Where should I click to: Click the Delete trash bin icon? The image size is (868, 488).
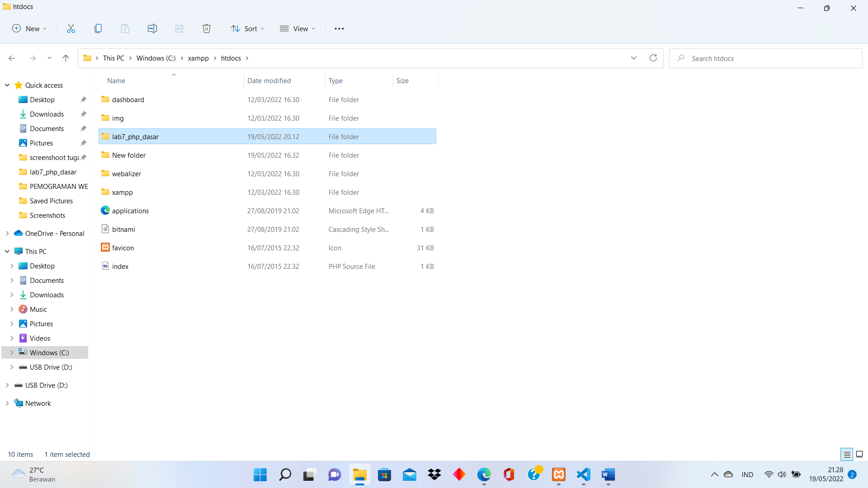pyautogui.click(x=207, y=28)
